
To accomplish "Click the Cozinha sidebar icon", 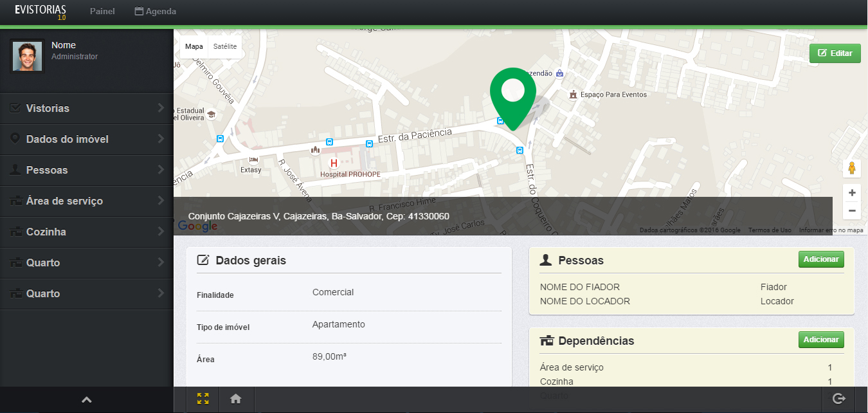I will click(15, 232).
